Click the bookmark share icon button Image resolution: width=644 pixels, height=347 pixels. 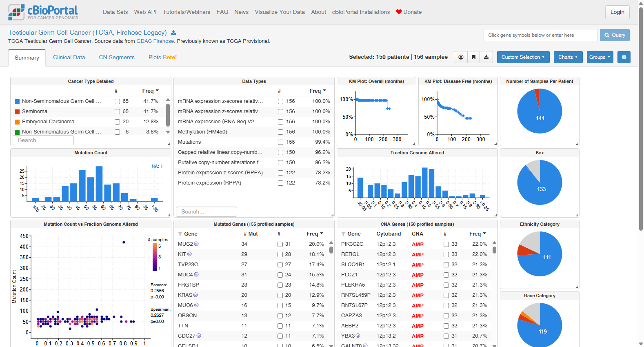(473, 57)
